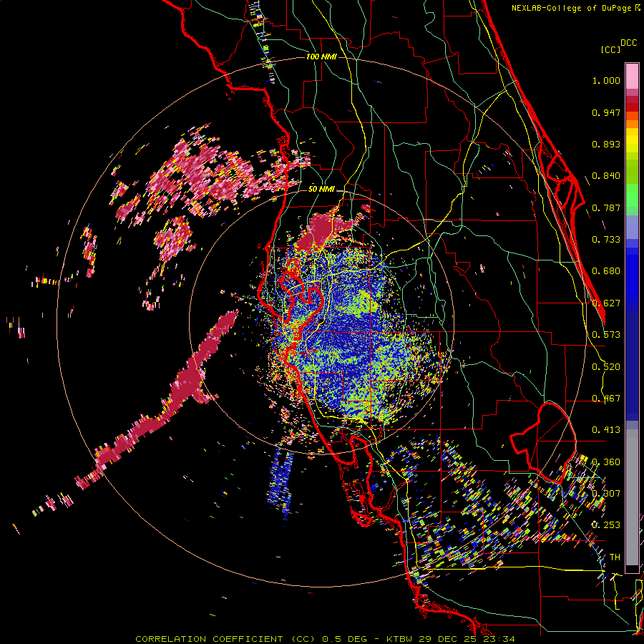The image size is (644, 644).
Task: Select the 0.413 scale value
Action: [606, 430]
